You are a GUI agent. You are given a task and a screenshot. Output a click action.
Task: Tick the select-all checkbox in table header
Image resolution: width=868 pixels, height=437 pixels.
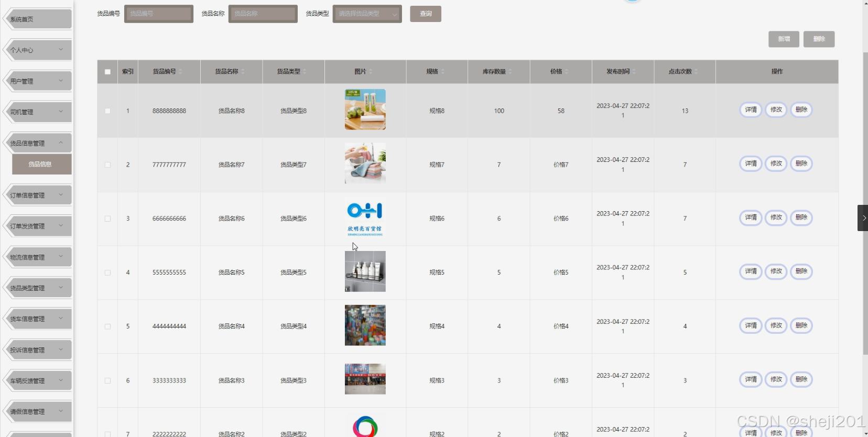pyautogui.click(x=107, y=72)
